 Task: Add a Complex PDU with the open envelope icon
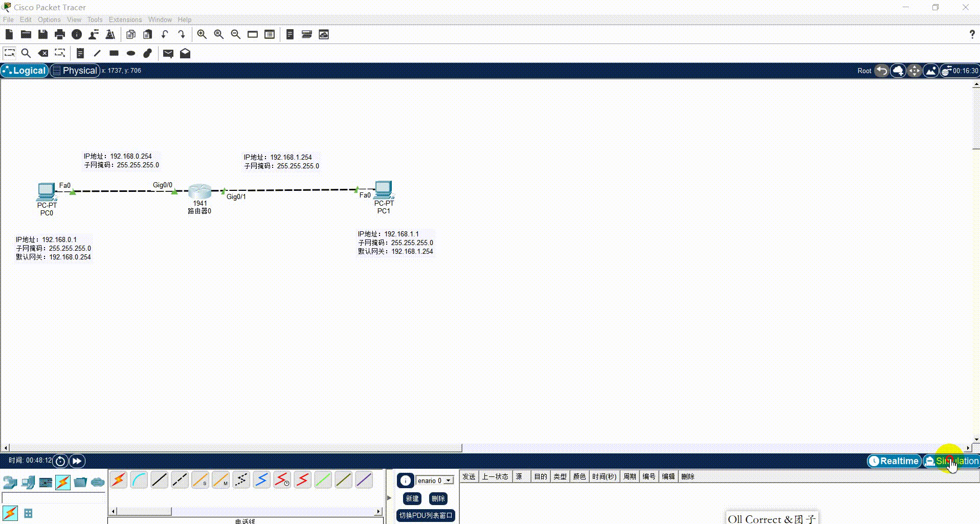click(x=185, y=53)
